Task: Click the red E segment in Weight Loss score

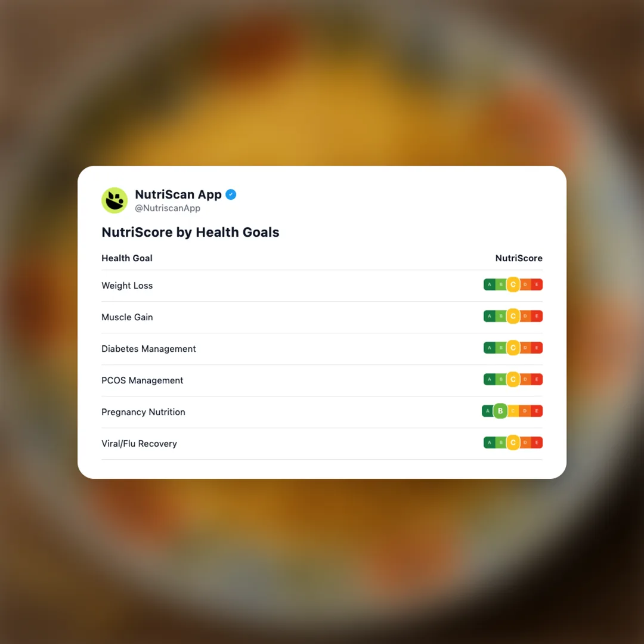Action: click(537, 285)
